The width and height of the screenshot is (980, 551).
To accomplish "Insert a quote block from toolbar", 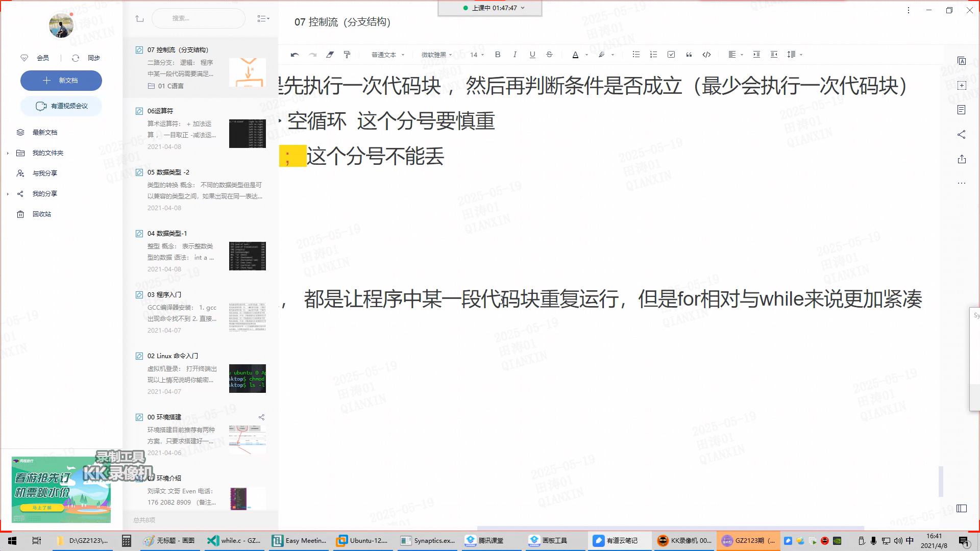I will pyautogui.click(x=689, y=55).
